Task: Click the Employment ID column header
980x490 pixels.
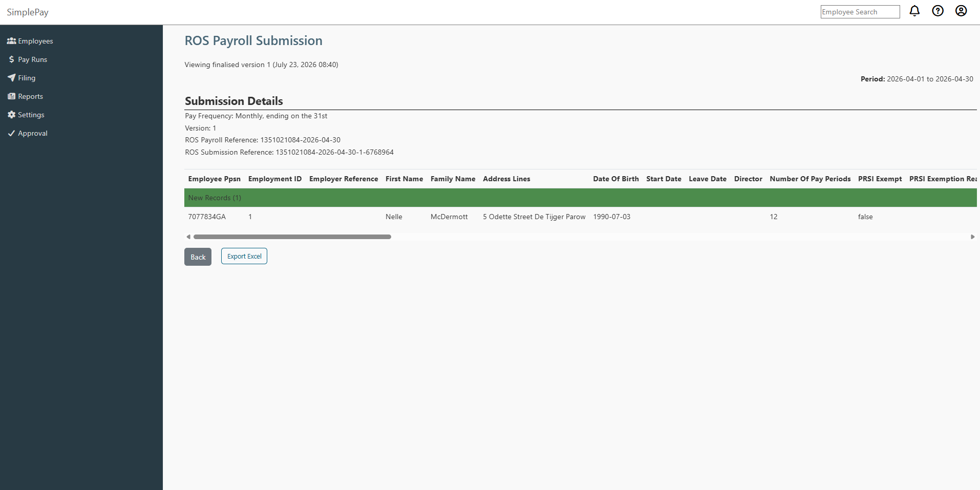Action: pyautogui.click(x=275, y=179)
